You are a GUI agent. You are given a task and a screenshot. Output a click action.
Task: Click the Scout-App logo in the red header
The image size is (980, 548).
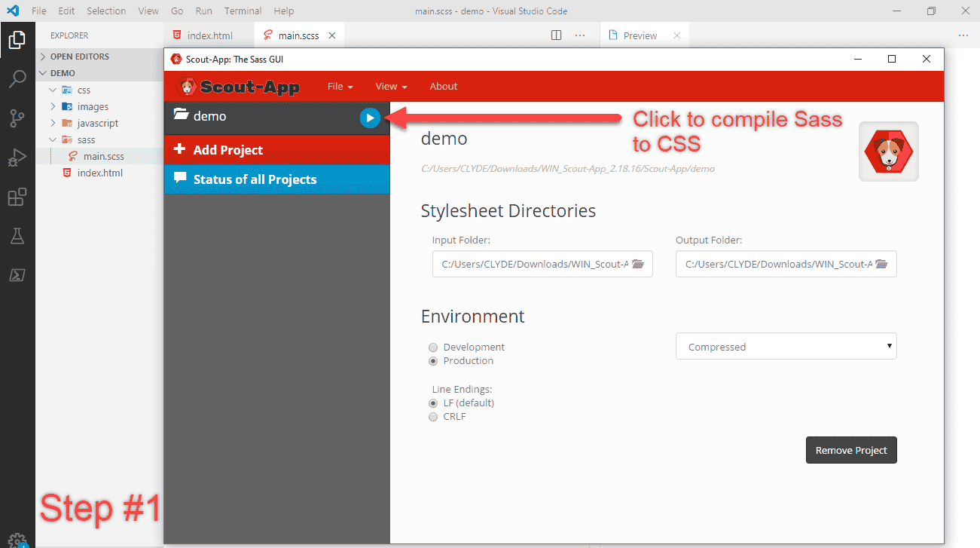pos(238,86)
